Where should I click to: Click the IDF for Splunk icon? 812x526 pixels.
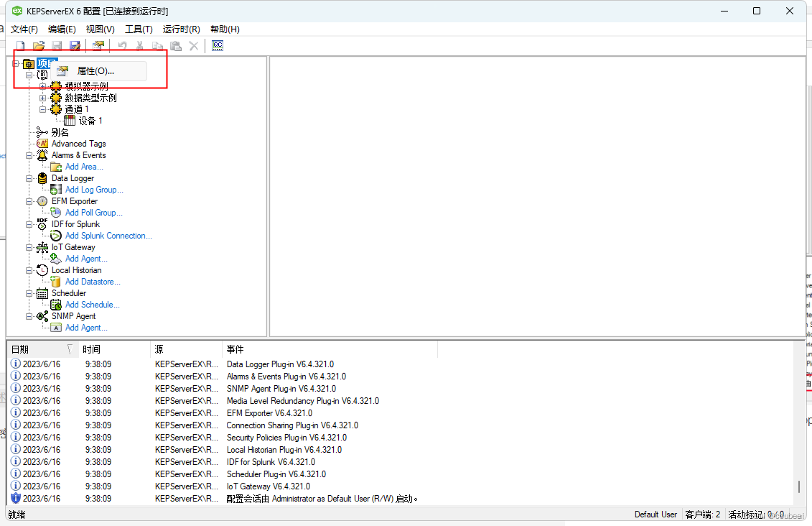point(42,224)
